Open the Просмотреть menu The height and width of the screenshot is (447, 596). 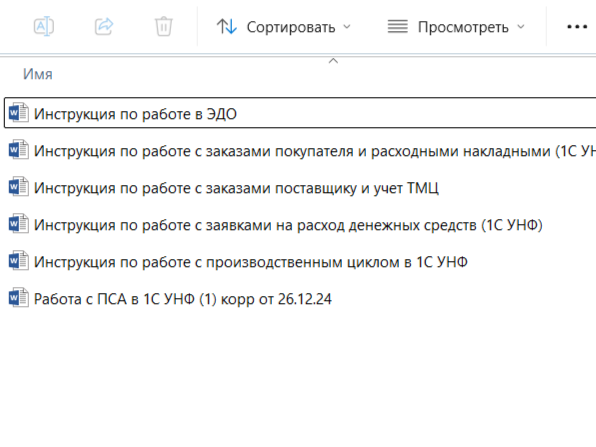456,27
